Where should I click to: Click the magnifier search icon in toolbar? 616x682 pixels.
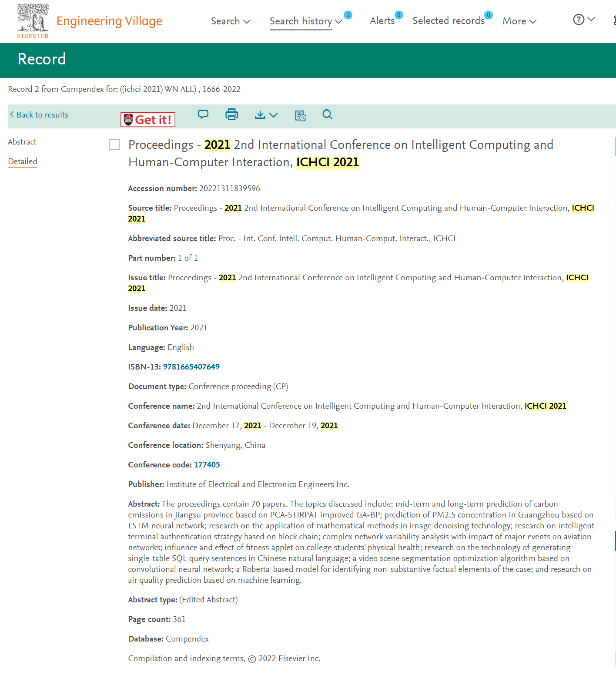[328, 114]
